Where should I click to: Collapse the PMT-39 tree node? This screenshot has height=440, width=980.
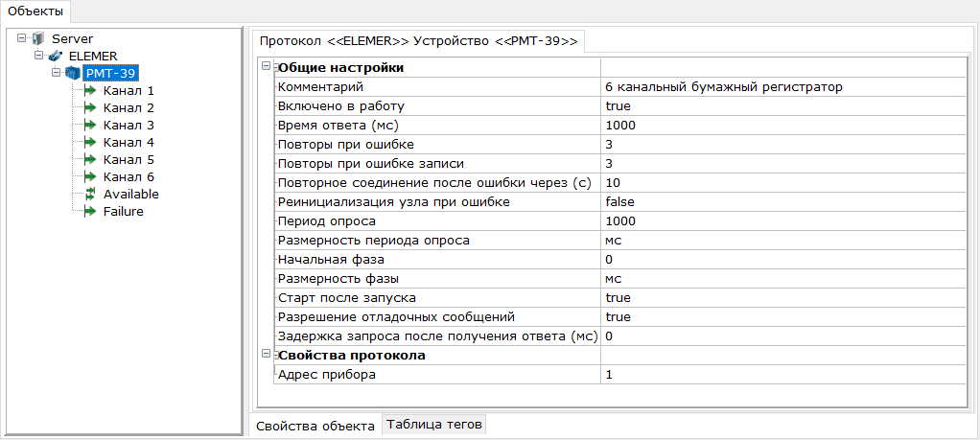[55, 73]
